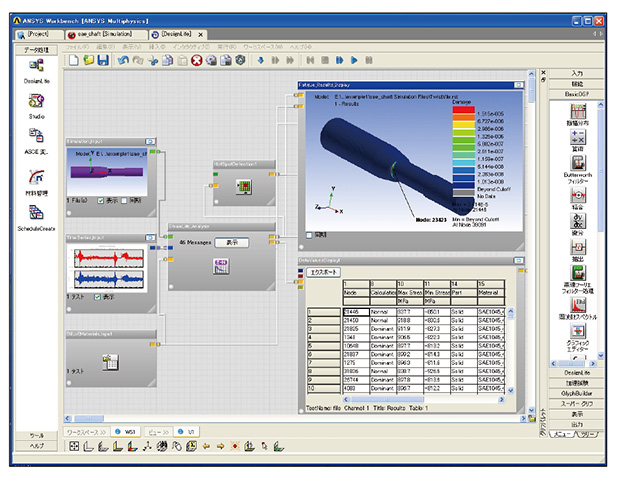The height and width of the screenshot is (482, 620).
Task: Save with the blue floppy disk icon
Action: coord(103,60)
